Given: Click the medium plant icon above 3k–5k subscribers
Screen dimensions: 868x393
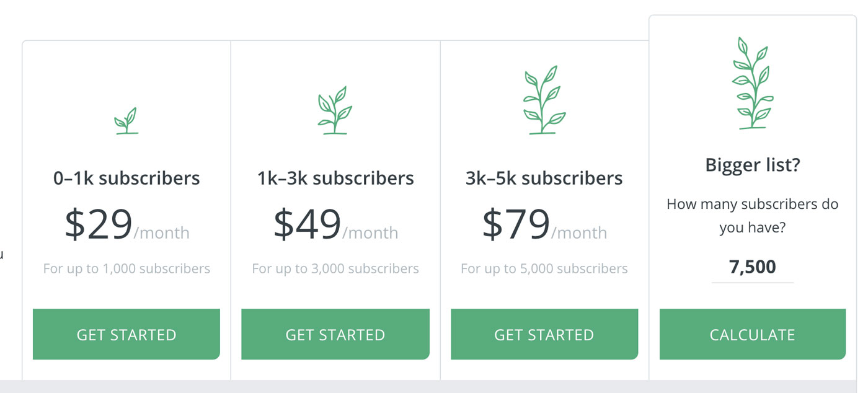Looking at the screenshot, I should 544,100.
